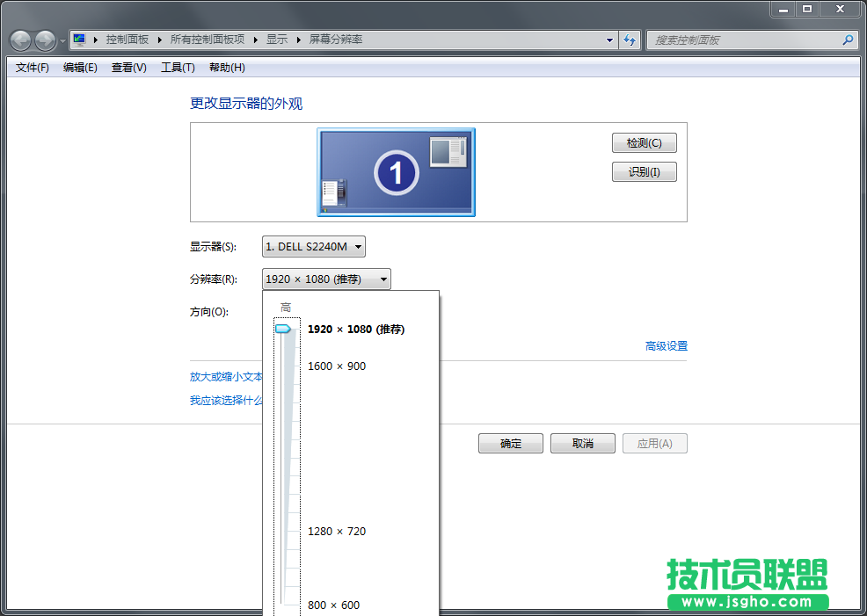
Task: Open the 工具(T) menu
Action: pos(176,67)
